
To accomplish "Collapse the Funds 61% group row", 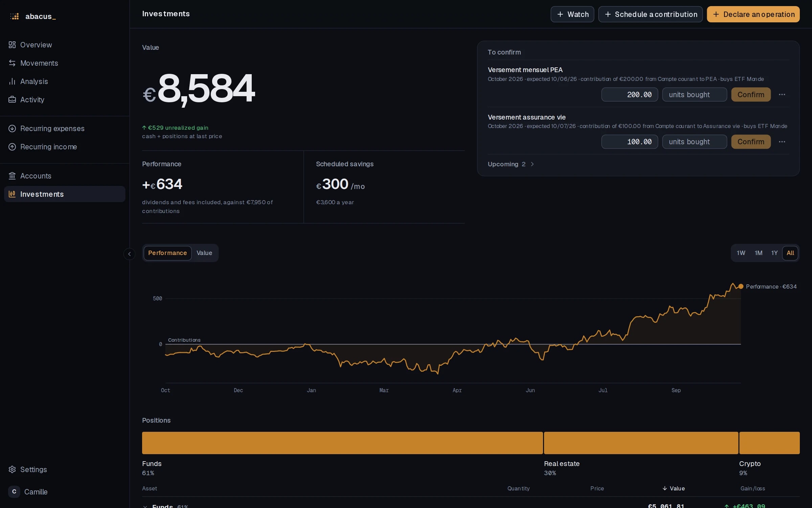I will pyautogui.click(x=145, y=506).
